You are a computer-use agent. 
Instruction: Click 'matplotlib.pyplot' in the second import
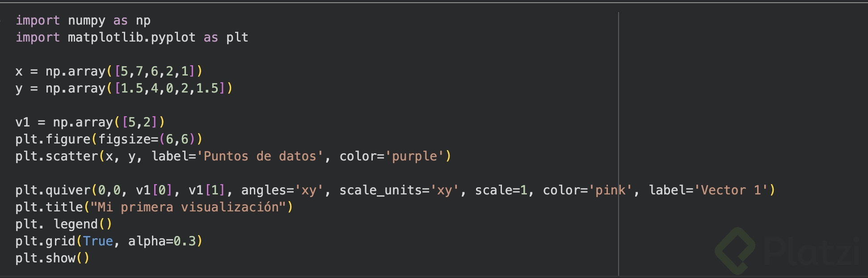coord(131,38)
